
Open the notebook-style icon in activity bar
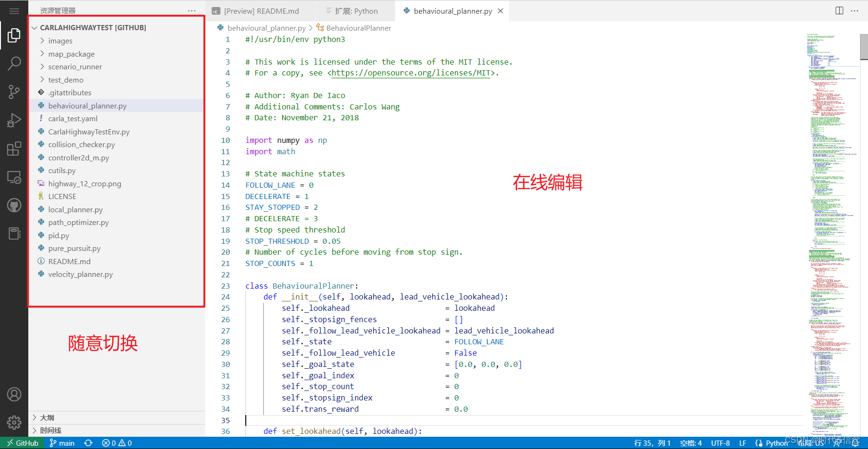[x=14, y=233]
